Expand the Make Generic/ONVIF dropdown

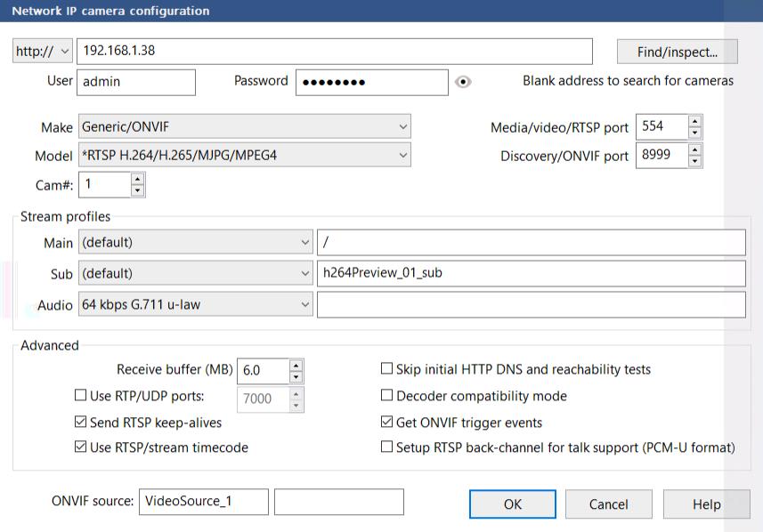pyautogui.click(x=245, y=127)
